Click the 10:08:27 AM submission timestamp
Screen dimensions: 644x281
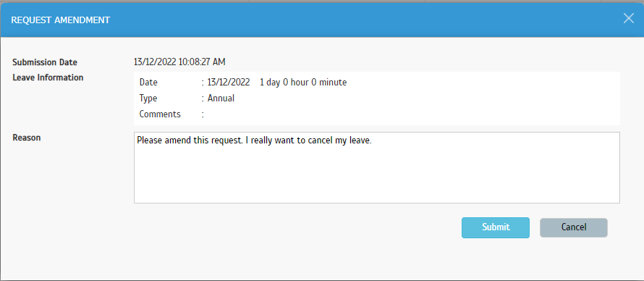tap(202, 62)
